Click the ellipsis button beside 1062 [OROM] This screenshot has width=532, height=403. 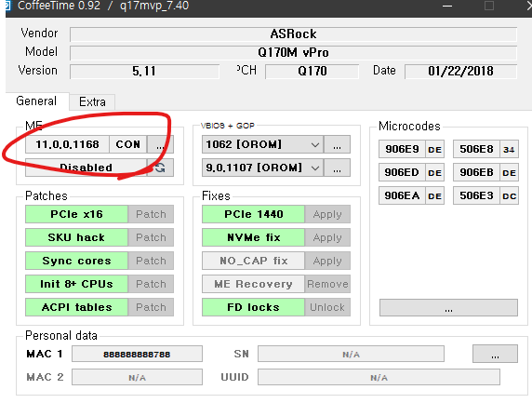(x=337, y=144)
